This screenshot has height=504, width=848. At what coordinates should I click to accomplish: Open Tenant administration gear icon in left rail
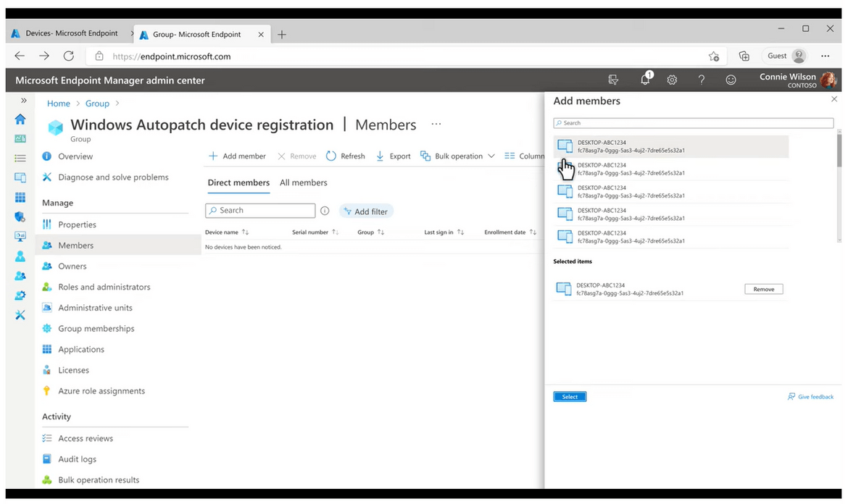coord(20,295)
